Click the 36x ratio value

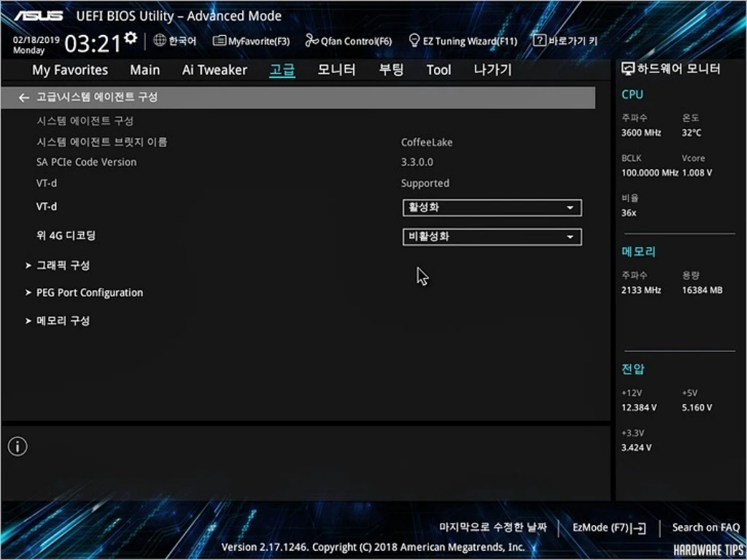629,213
